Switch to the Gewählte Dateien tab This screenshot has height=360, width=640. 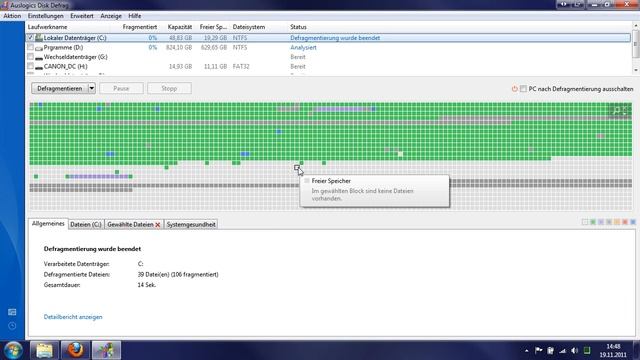[x=130, y=224]
